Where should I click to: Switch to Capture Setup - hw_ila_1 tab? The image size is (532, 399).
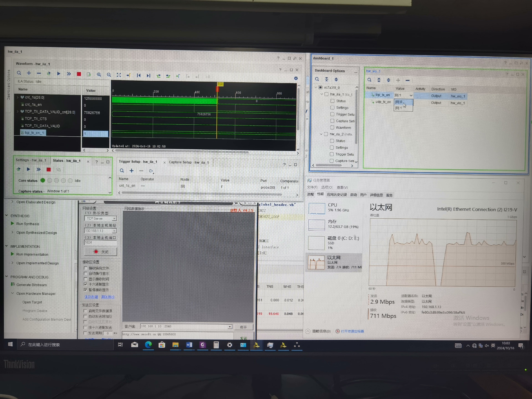188,162
